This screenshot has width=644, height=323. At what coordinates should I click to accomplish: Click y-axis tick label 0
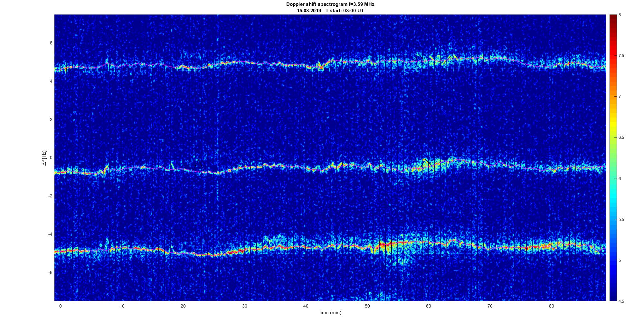coord(51,158)
